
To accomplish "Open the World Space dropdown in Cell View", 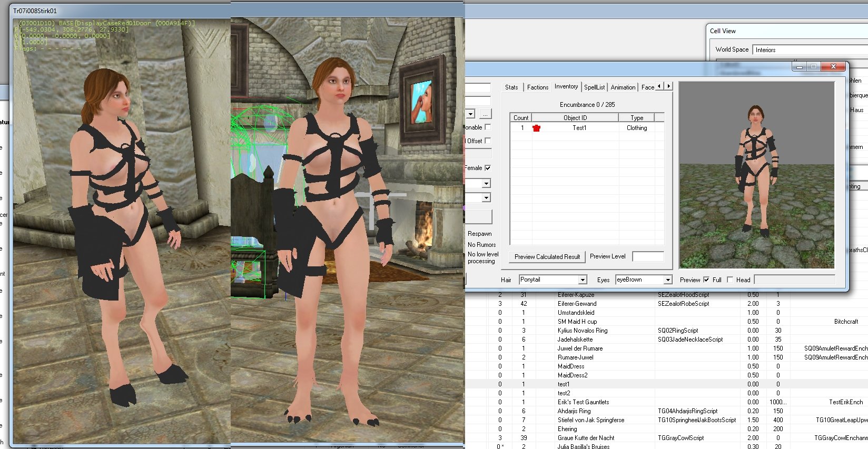I will [811, 50].
